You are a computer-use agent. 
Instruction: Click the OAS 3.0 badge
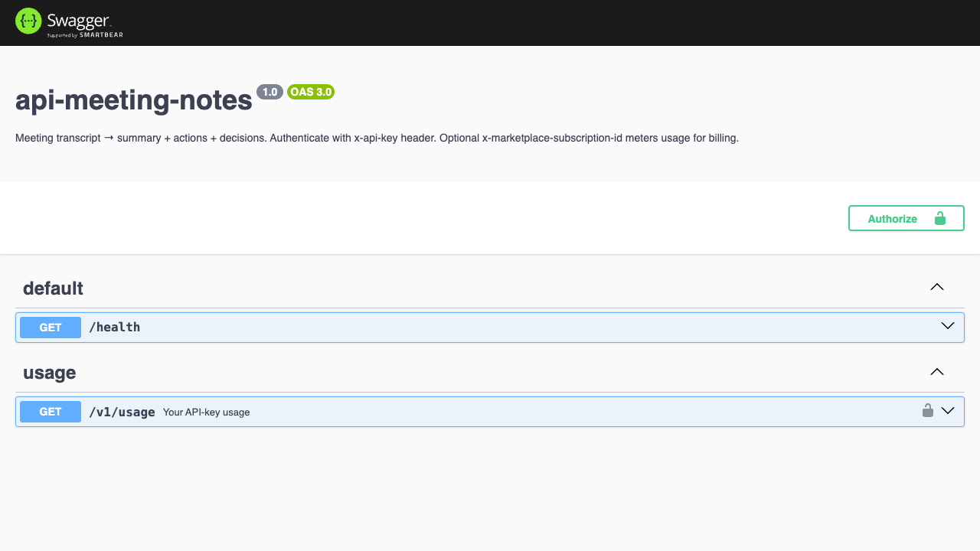[311, 92]
